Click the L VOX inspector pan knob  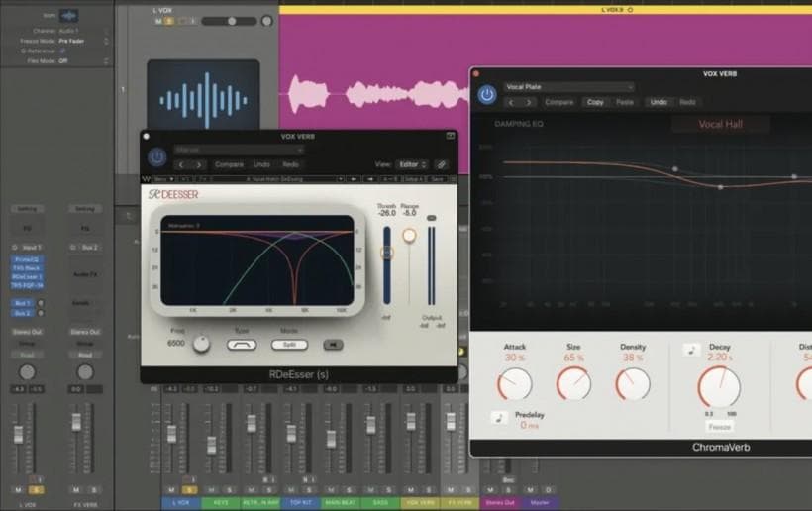(27, 371)
